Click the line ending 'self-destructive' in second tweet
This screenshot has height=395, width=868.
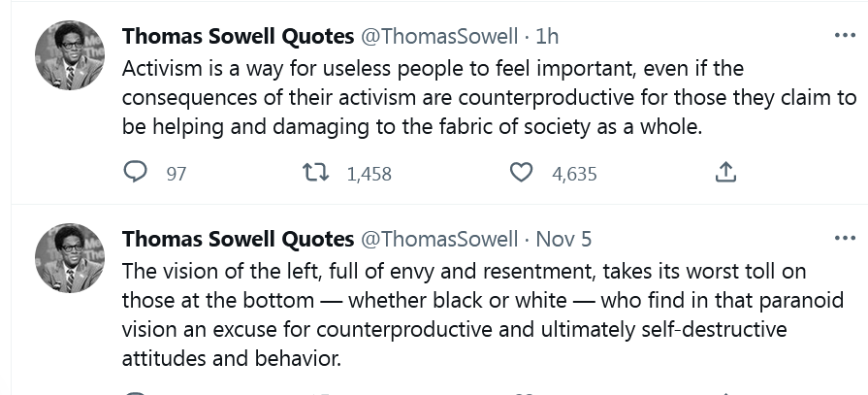456,329
